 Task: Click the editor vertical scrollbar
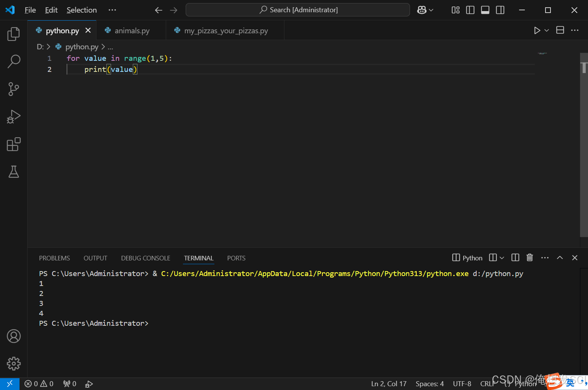tap(584, 145)
